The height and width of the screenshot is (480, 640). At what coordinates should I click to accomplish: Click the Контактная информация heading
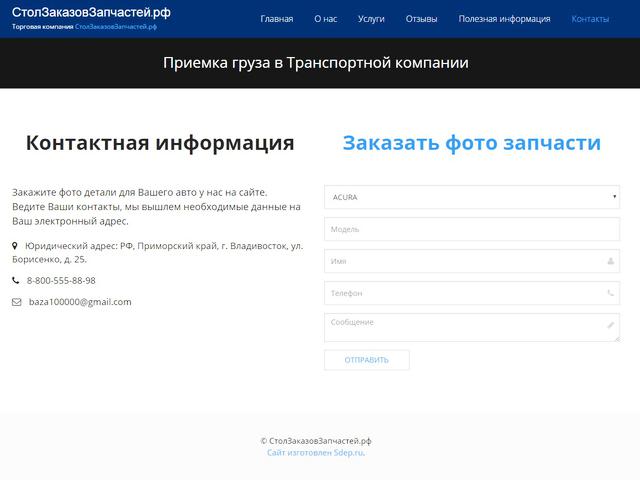tap(160, 143)
